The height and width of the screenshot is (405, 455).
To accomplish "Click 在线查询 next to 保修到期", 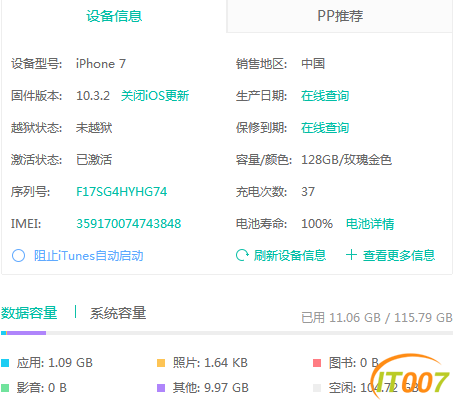I will pos(325,128).
